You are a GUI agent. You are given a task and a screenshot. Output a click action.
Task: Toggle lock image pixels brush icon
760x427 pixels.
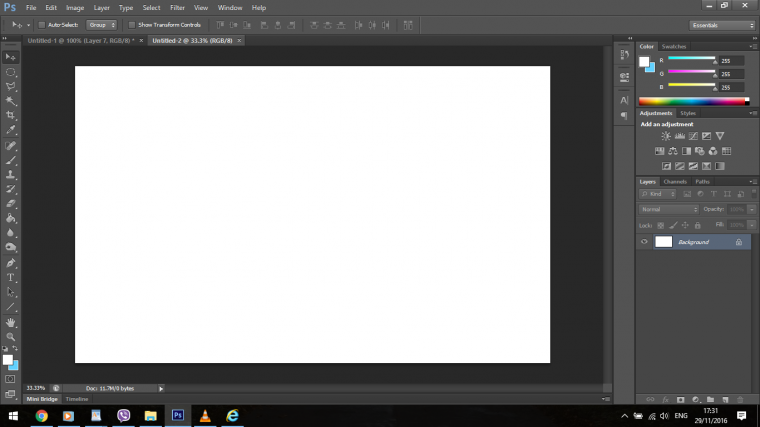(673, 225)
